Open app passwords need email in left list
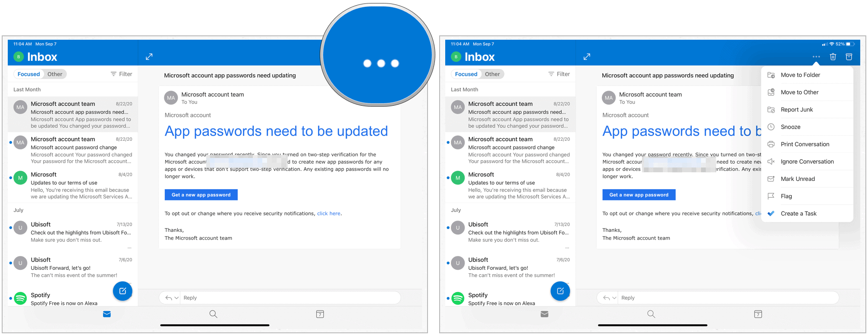This screenshot has width=868, height=335. click(x=73, y=114)
